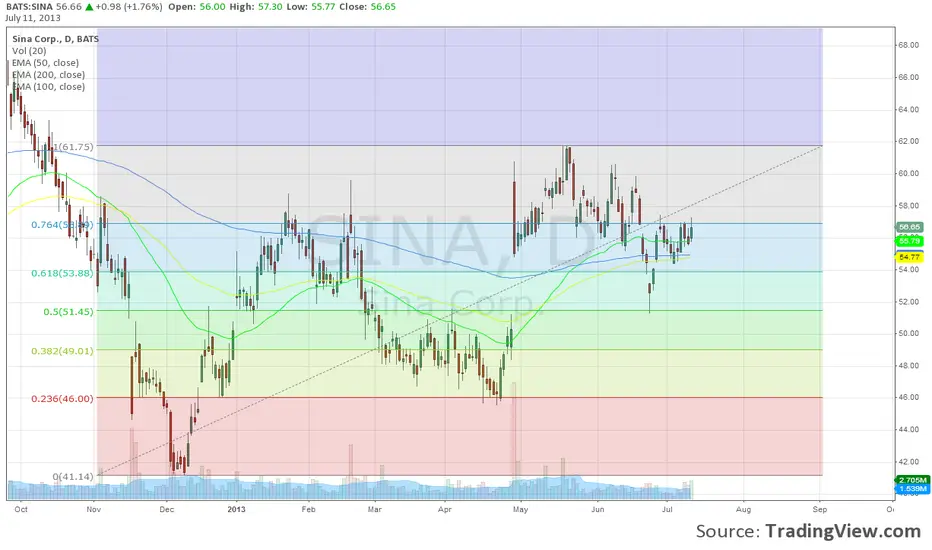Click Feb on the time axis
Screen dimensions: 932x550
tap(308, 510)
